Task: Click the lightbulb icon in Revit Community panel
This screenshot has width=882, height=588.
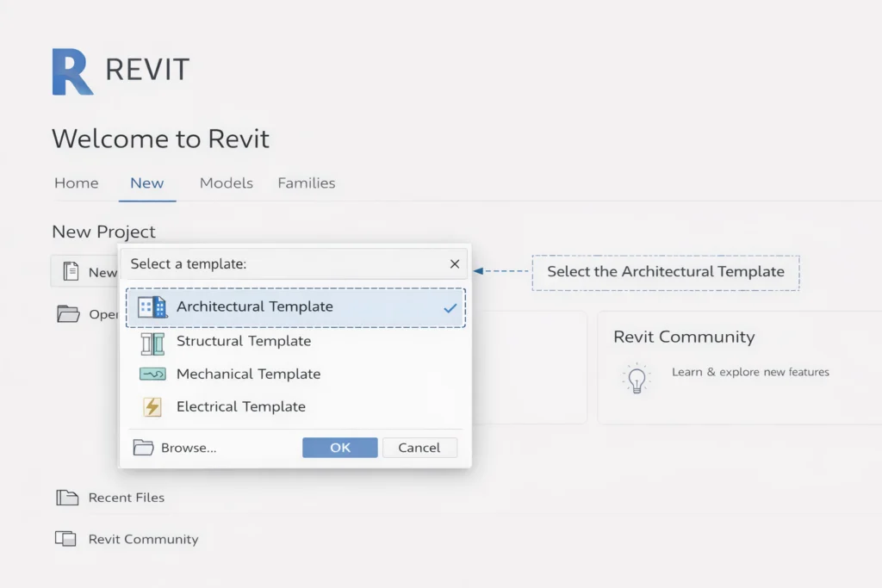Action: click(637, 378)
